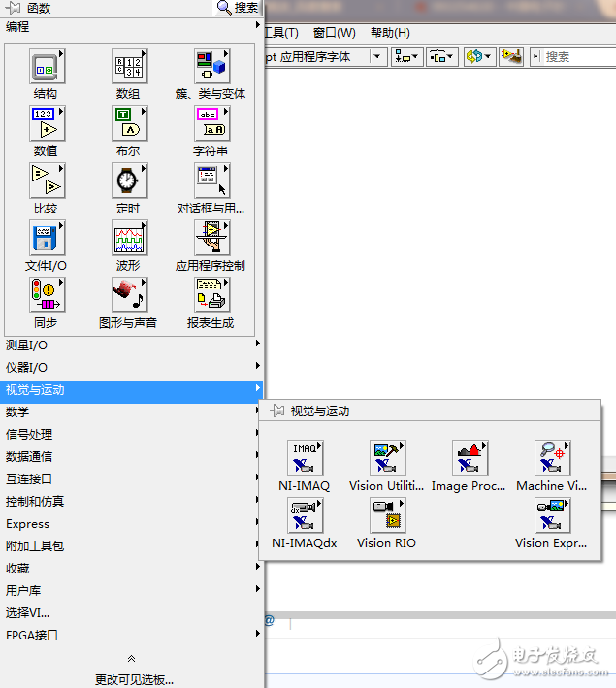
Task: Expand the 信号处理 category
Action: 130,435
